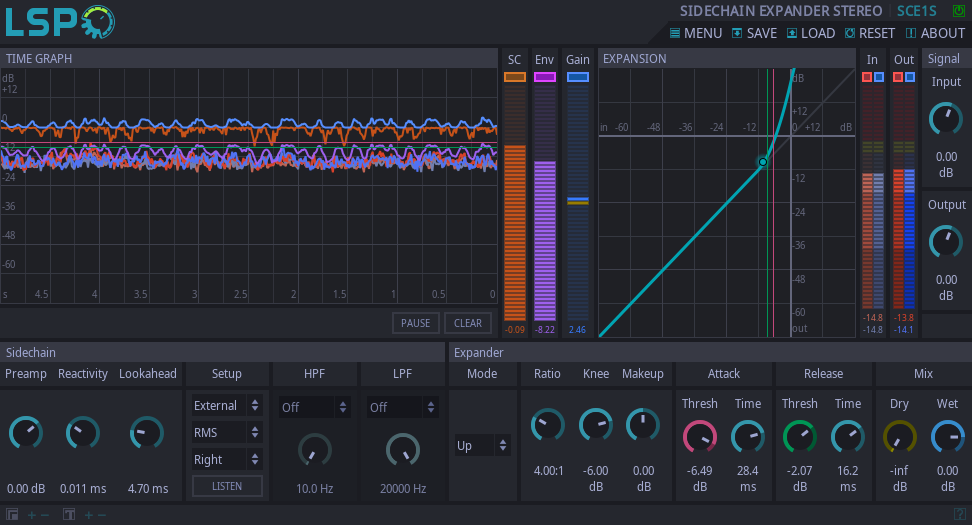Open the Right channel selection dropdown
Viewport: 972px width, 525px height.
click(226, 459)
